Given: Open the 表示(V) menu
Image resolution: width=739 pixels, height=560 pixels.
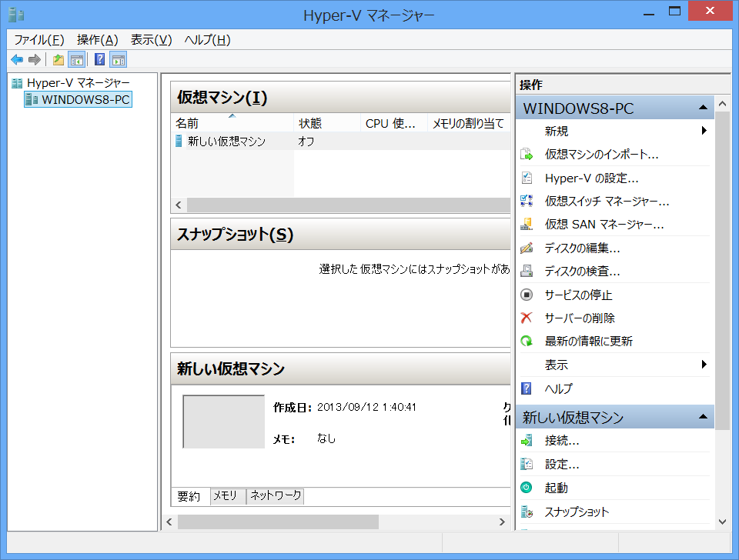Looking at the screenshot, I should [x=152, y=40].
